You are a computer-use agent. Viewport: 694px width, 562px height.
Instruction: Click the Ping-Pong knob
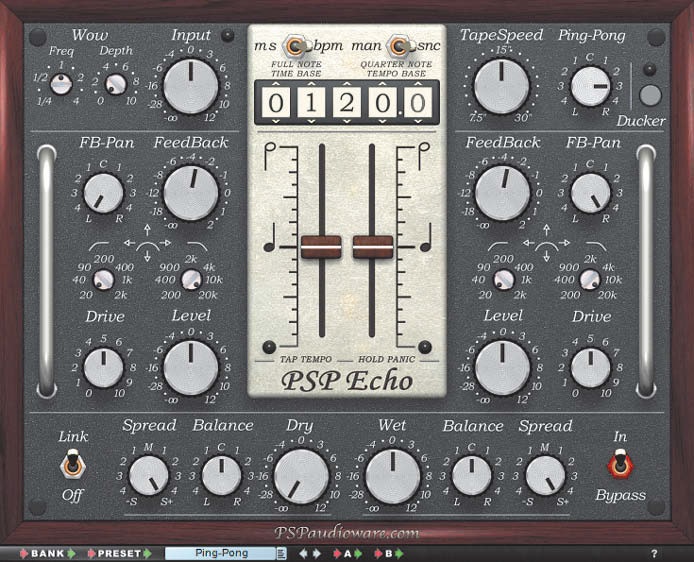point(590,87)
